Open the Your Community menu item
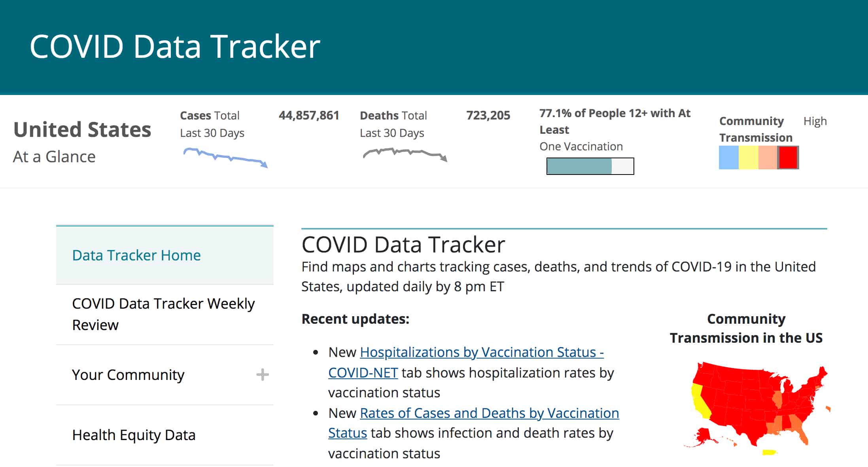 [x=128, y=375]
